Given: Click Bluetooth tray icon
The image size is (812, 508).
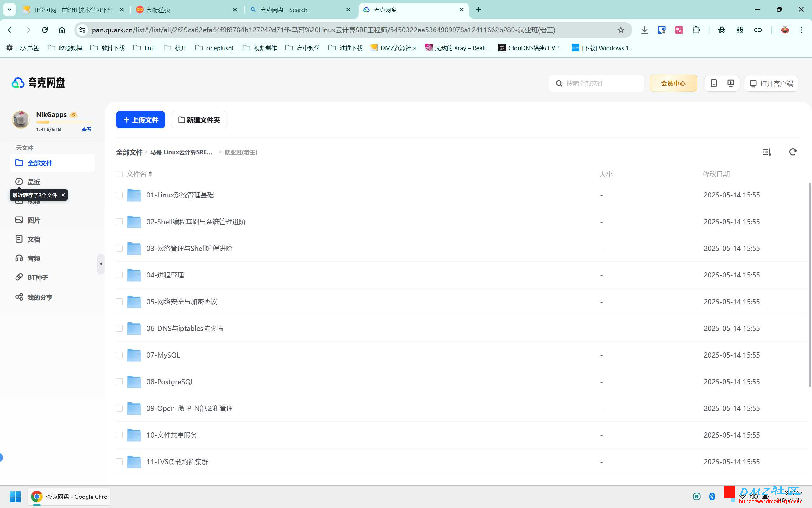Looking at the screenshot, I should 712,497.
